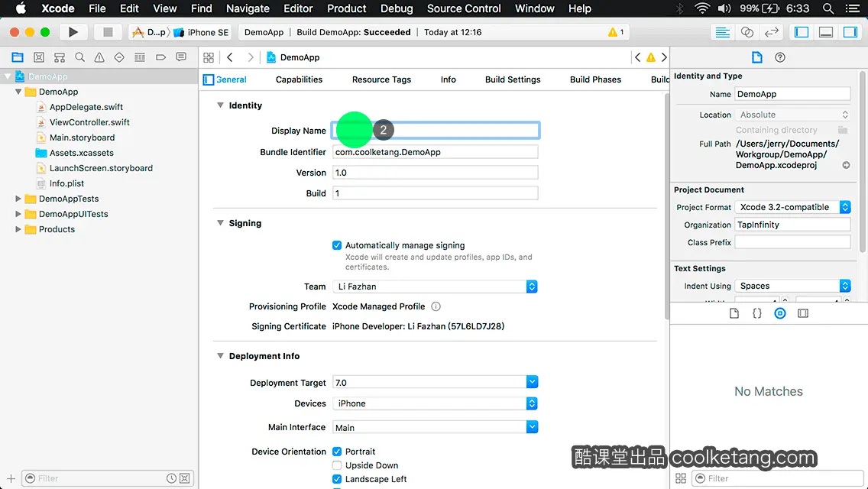The height and width of the screenshot is (489, 868).
Task: Open the Symbol navigator
Action: point(60,57)
